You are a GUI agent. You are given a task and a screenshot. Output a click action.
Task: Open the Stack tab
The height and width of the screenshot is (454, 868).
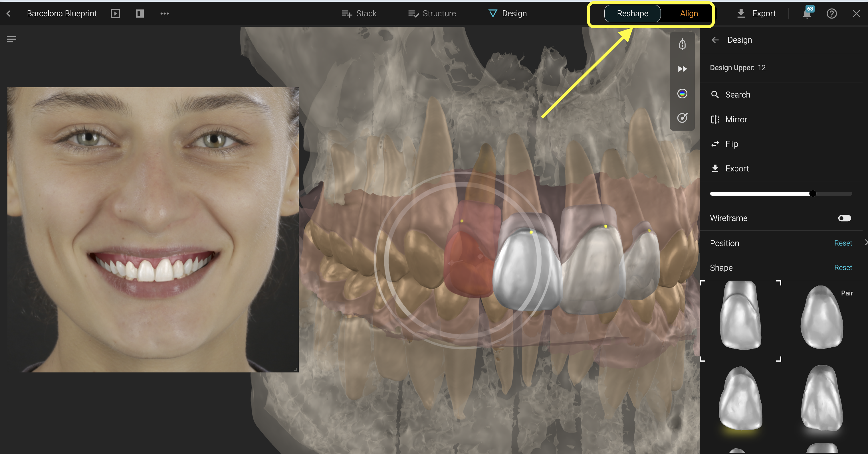(359, 13)
